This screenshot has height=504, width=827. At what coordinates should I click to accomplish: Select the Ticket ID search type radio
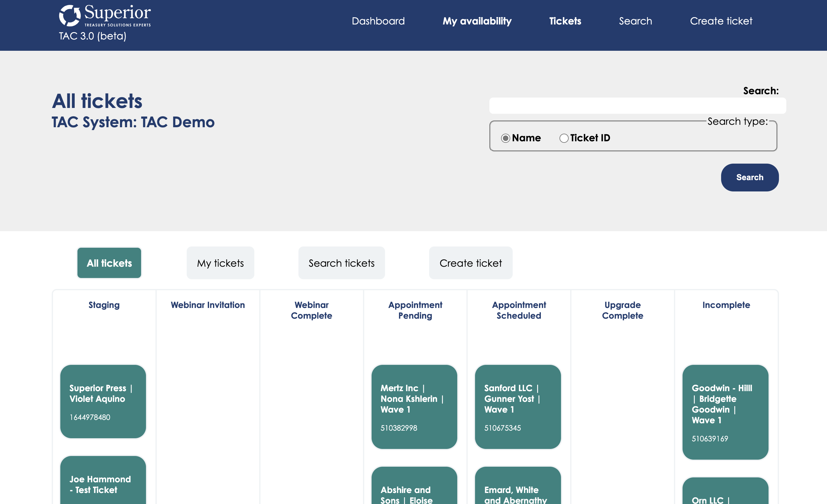(x=564, y=138)
